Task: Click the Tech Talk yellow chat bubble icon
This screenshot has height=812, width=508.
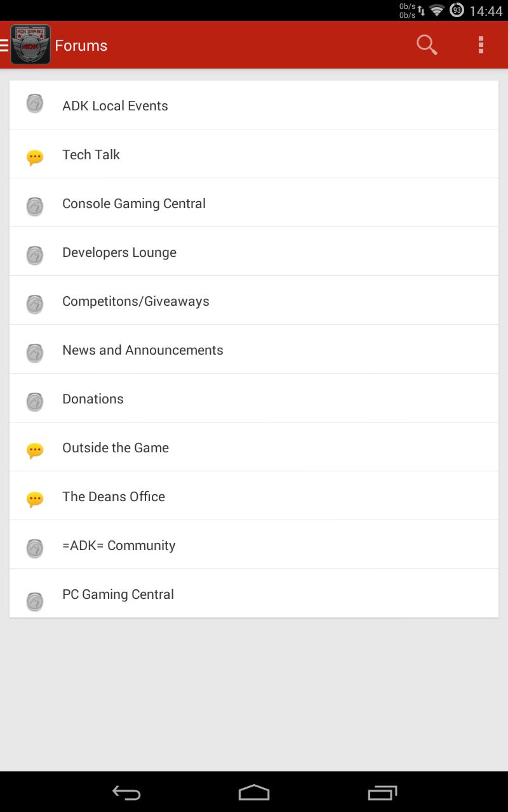Action: [x=35, y=157]
